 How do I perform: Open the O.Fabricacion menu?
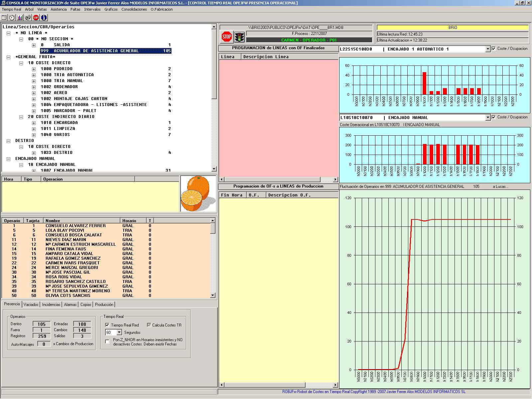[162, 9]
